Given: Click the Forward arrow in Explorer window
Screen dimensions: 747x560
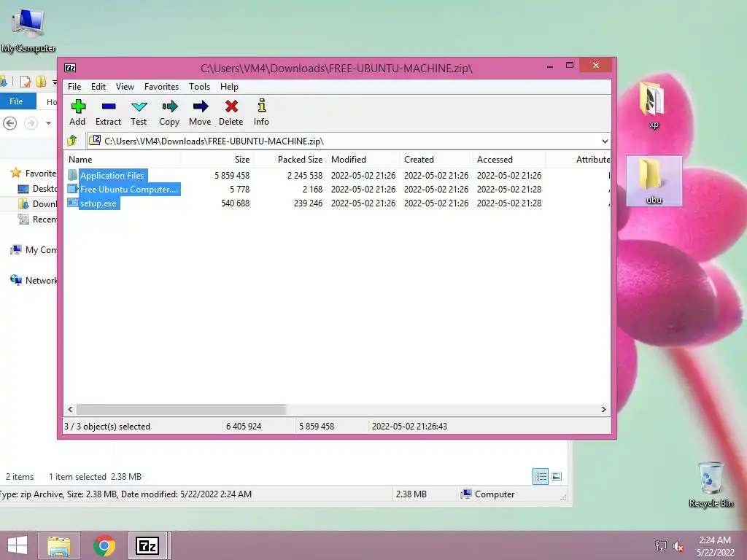Looking at the screenshot, I should coord(31,123).
